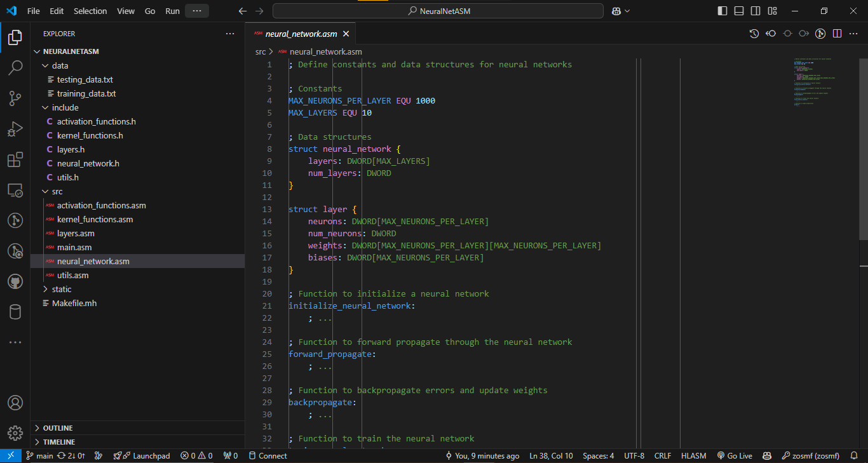The height and width of the screenshot is (463, 868).
Task: Click the errors and warnings status indicator
Action: click(196, 455)
